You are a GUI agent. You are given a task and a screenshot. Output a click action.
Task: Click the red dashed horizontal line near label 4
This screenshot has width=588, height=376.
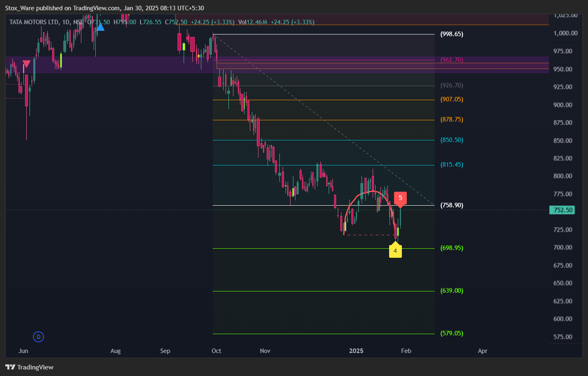click(370, 235)
